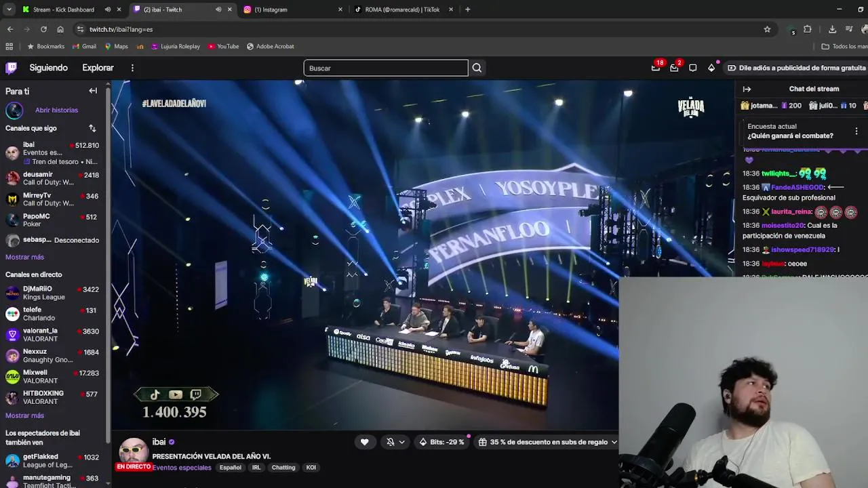The width and height of the screenshot is (868, 488).
Task: Expand the gift subs discount dropdown
Action: (x=614, y=442)
